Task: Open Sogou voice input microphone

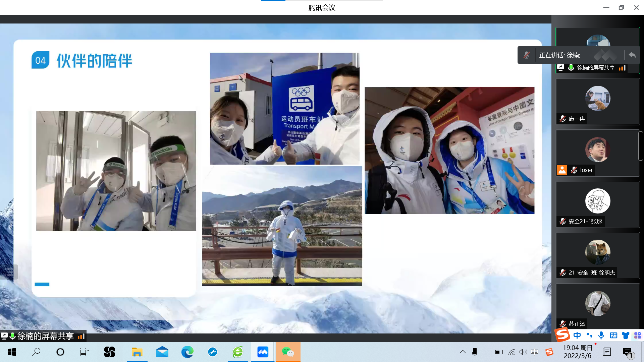Action: coord(601,335)
